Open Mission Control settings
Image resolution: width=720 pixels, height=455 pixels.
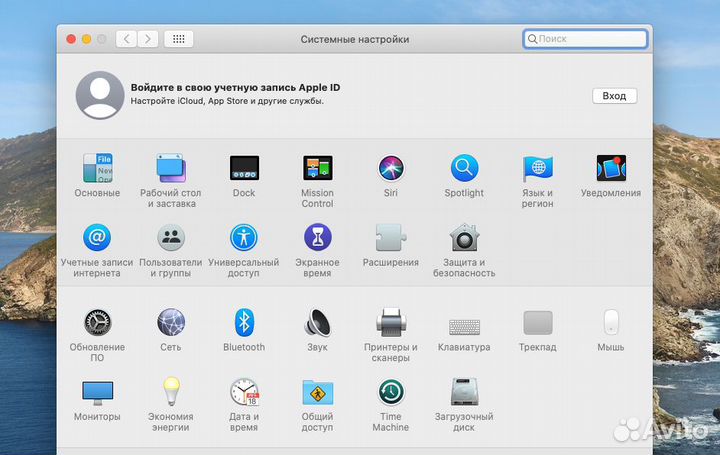[x=318, y=168]
